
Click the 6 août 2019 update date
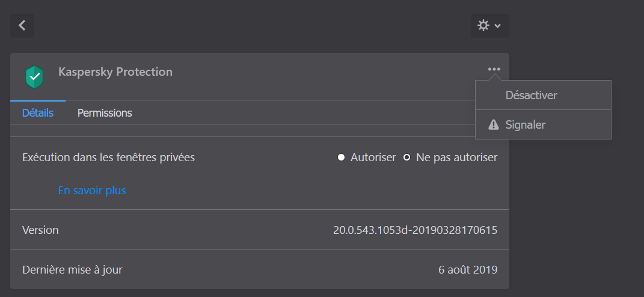tap(468, 269)
